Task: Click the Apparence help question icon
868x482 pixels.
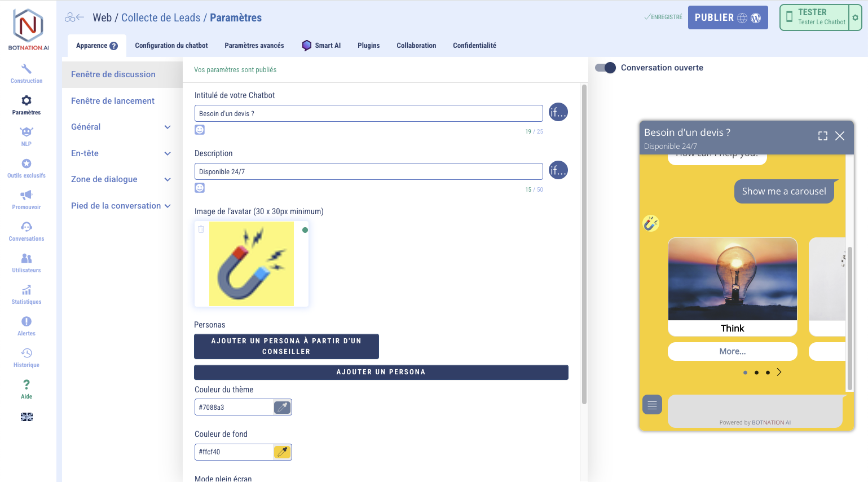Action: (114, 46)
